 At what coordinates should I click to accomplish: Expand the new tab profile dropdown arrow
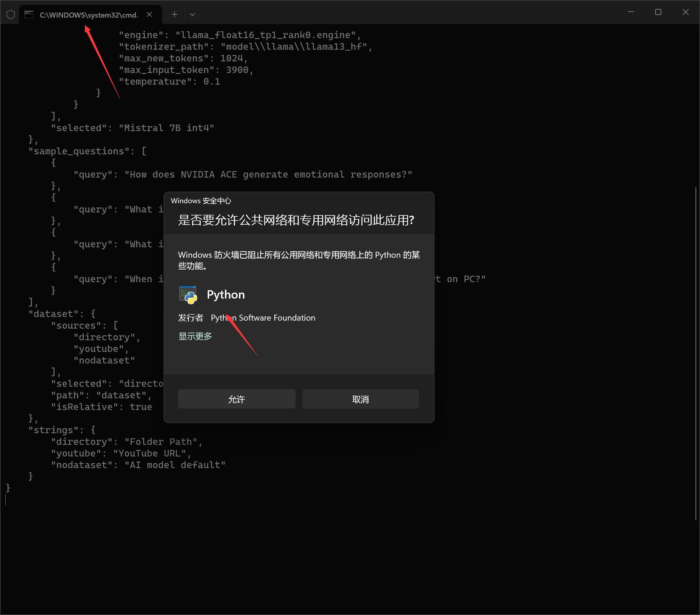[192, 14]
